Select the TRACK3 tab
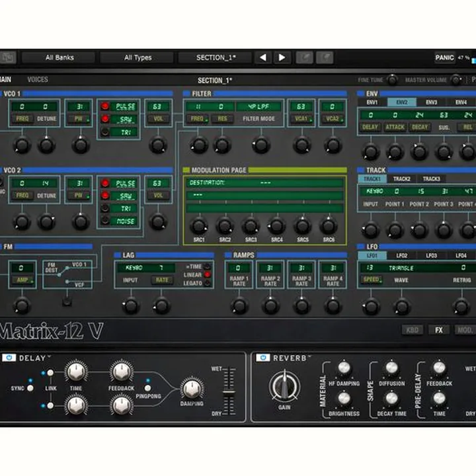The width and height of the screenshot is (476, 476). click(x=431, y=178)
